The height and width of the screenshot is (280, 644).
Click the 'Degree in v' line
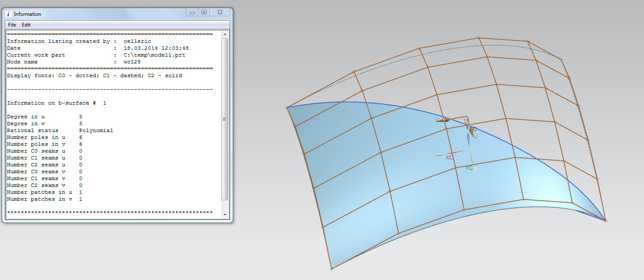pos(45,123)
